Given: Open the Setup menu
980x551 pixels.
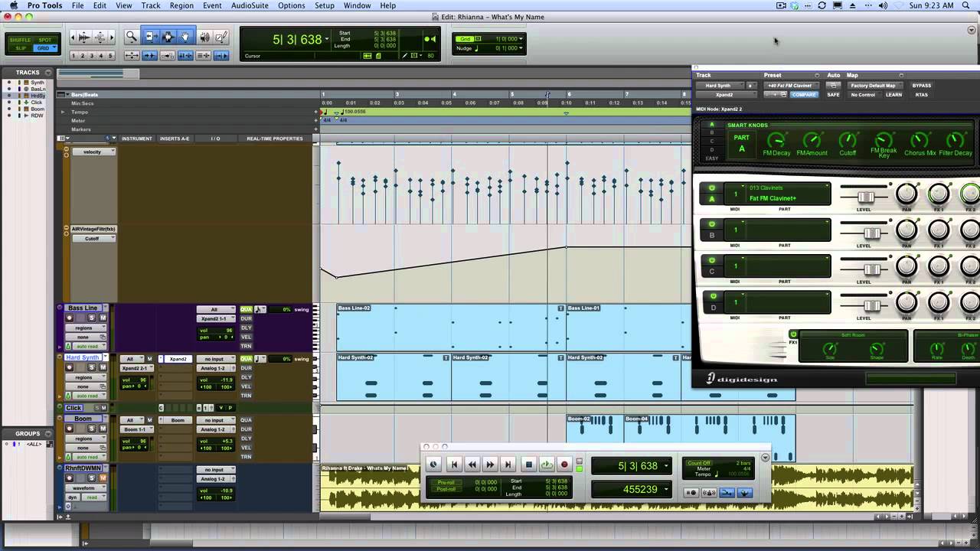Looking at the screenshot, I should click(x=325, y=5).
